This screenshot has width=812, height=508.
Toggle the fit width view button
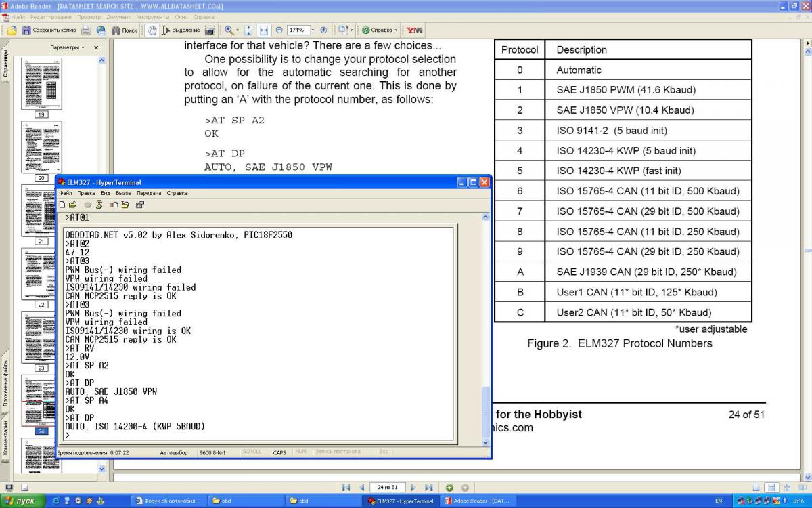tap(264, 30)
